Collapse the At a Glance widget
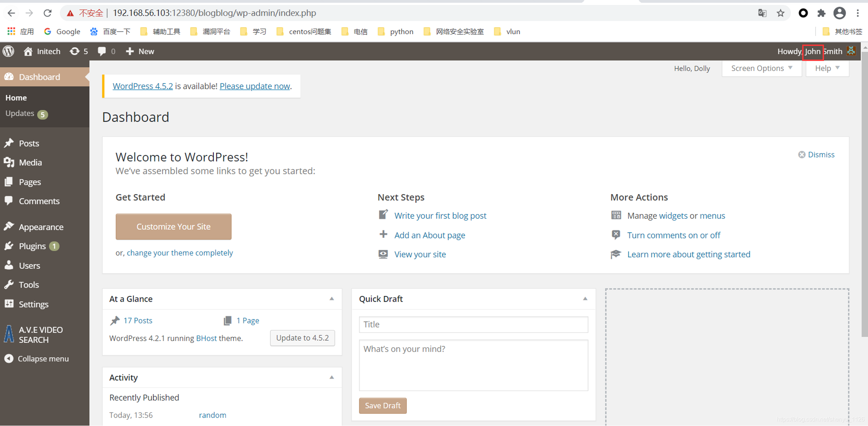 pyautogui.click(x=332, y=299)
